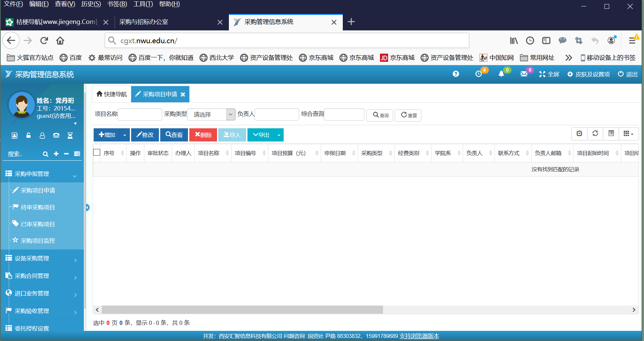Open the table columns grid dropdown
Screen dimensions: 644x341
[x=628, y=134]
